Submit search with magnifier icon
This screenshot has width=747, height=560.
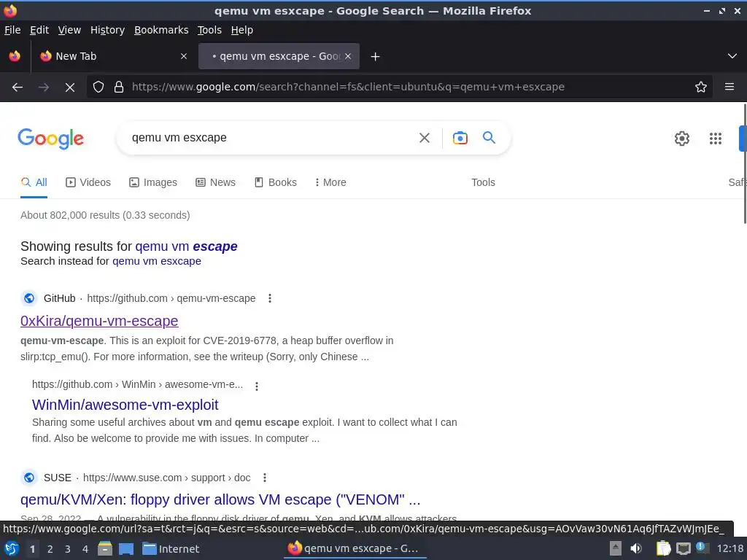click(489, 138)
